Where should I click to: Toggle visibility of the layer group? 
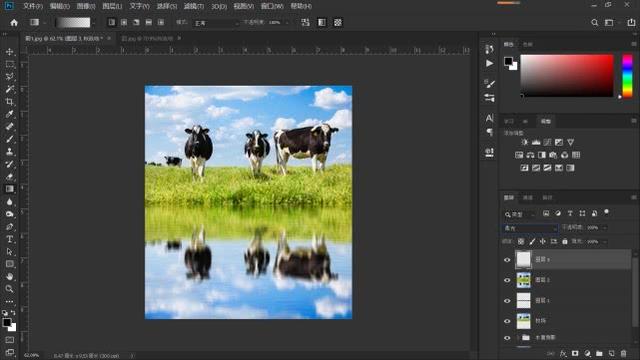pos(507,338)
